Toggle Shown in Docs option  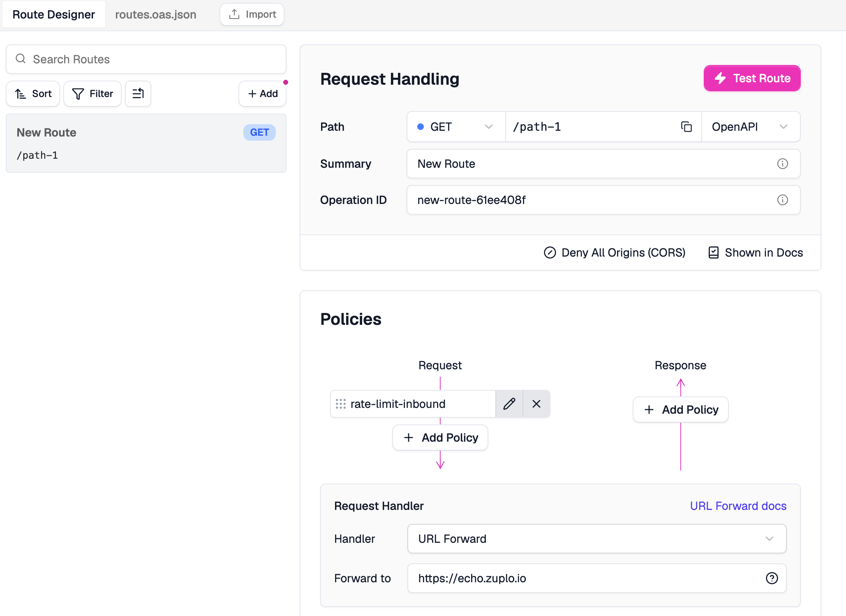[x=756, y=252]
